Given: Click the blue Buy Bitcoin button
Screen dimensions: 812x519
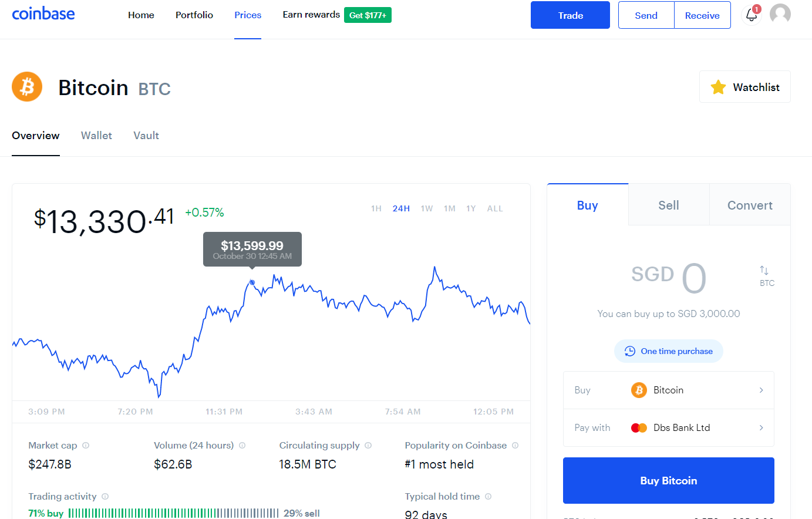Looking at the screenshot, I should (x=669, y=480).
